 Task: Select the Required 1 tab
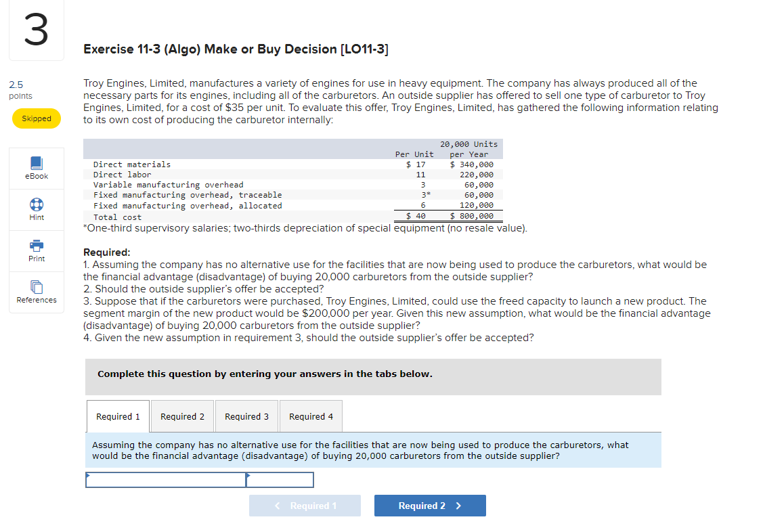pyautogui.click(x=118, y=416)
